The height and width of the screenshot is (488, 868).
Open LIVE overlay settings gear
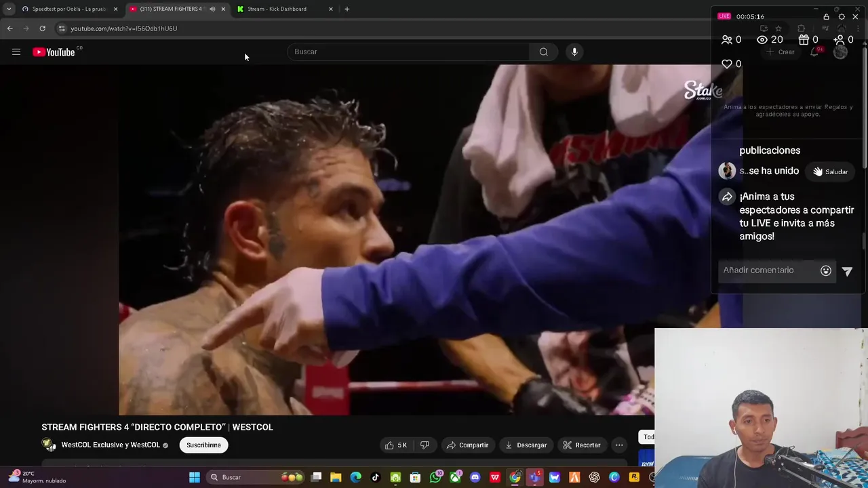(x=842, y=17)
